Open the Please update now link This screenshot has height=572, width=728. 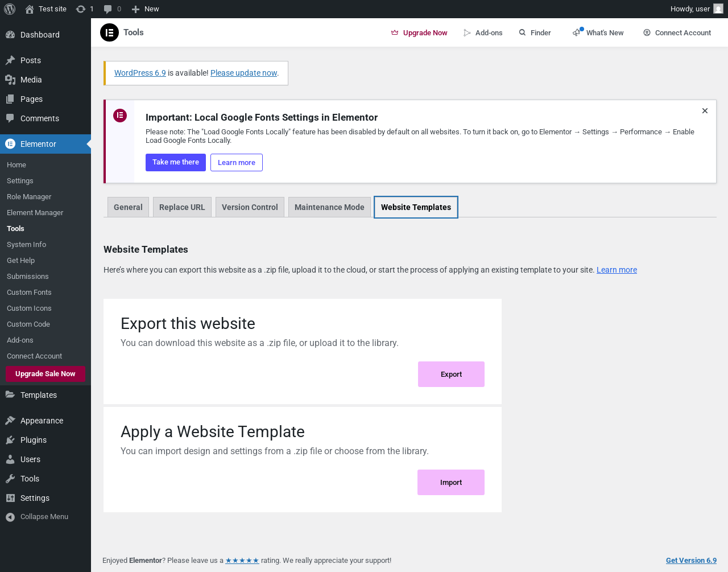point(243,73)
